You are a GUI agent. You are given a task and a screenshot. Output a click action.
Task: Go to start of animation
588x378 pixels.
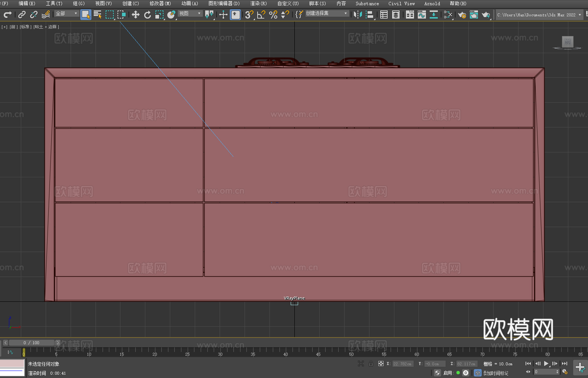pyautogui.click(x=528, y=364)
